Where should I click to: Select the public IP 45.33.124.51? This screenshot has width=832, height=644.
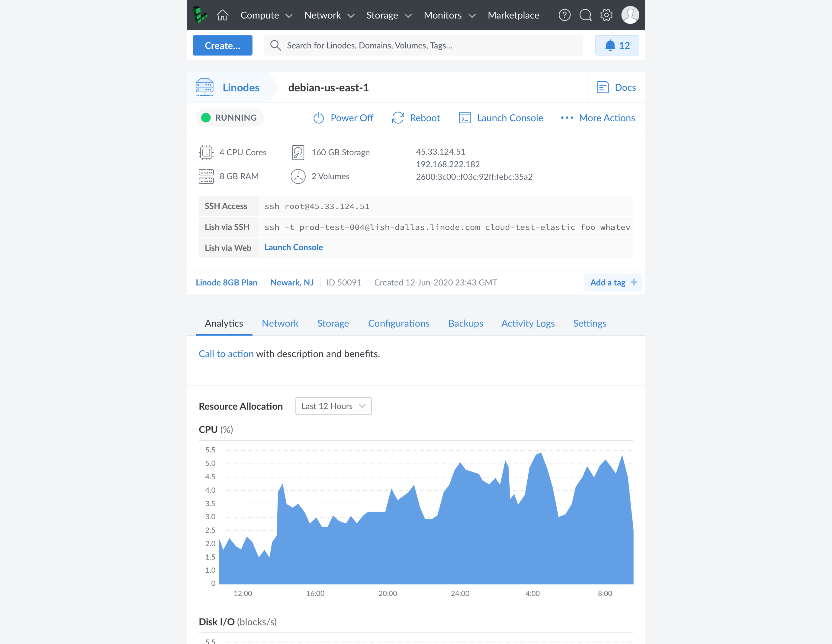(x=440, y=152)
